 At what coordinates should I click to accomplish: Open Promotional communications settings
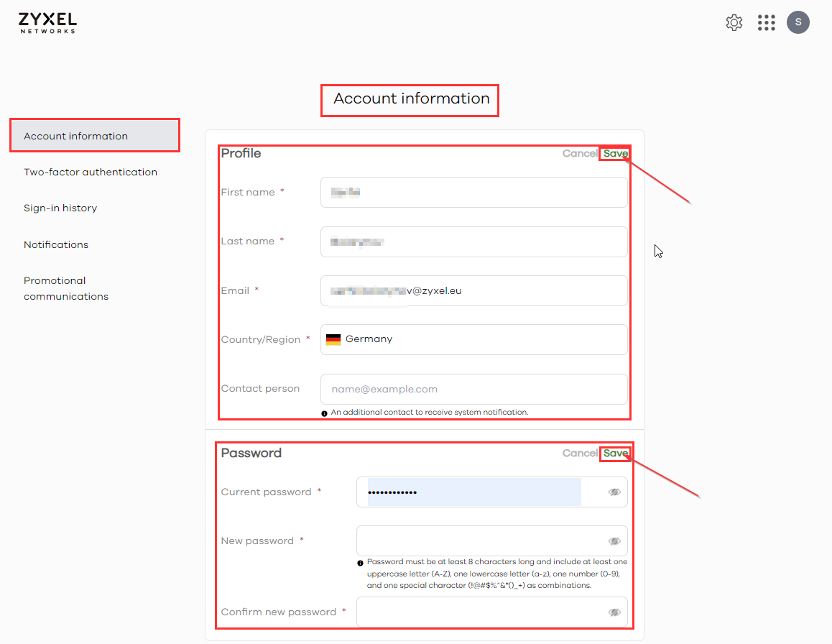click(66, 288)
